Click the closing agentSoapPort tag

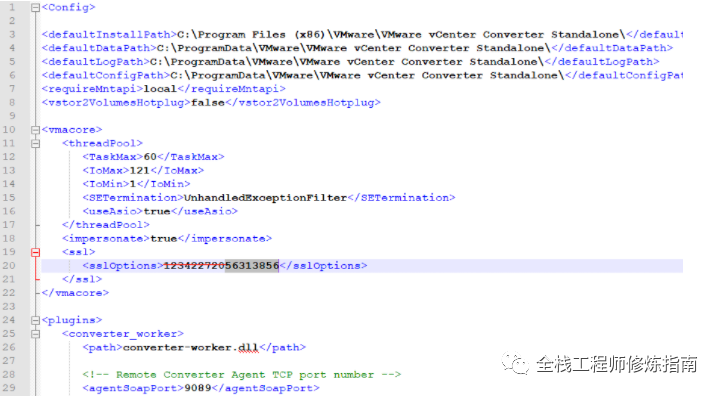pyautogui.click(x=265, y=388)
